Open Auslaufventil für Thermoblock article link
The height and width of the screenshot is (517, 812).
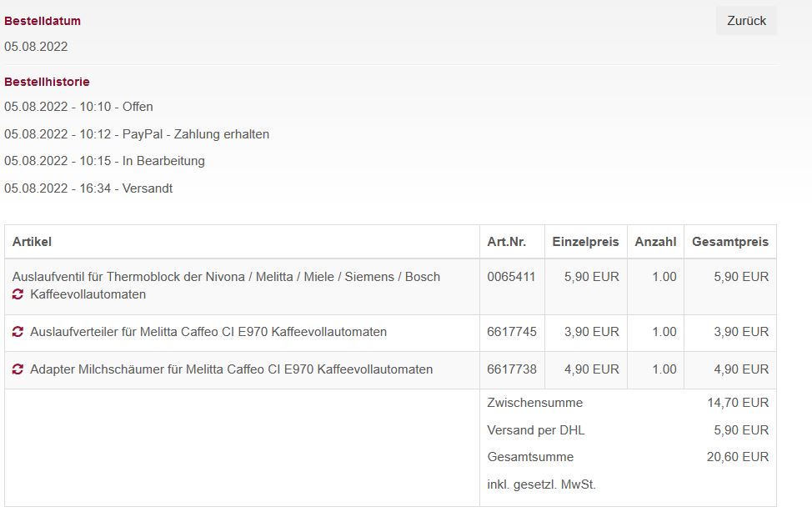tap(226, 285)
